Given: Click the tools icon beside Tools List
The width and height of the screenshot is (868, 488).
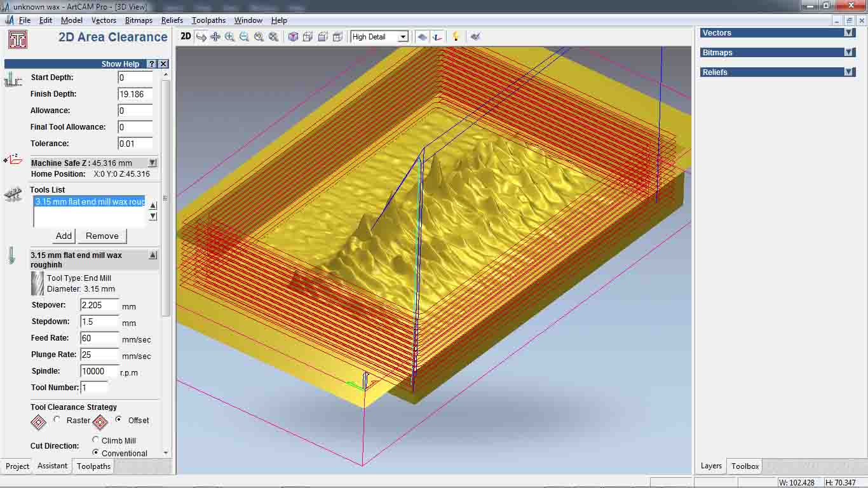Looking at the screenshot, I should coord(13,194).
